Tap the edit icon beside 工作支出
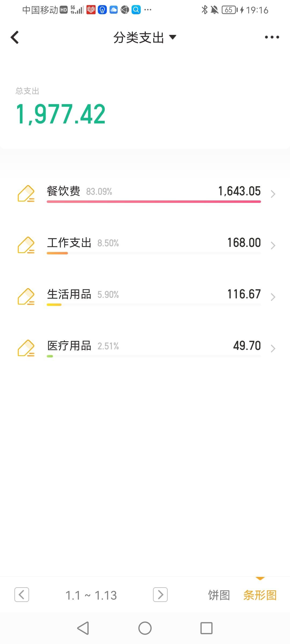Viewport: 290px width, 644px height. [x=26, y=245]
